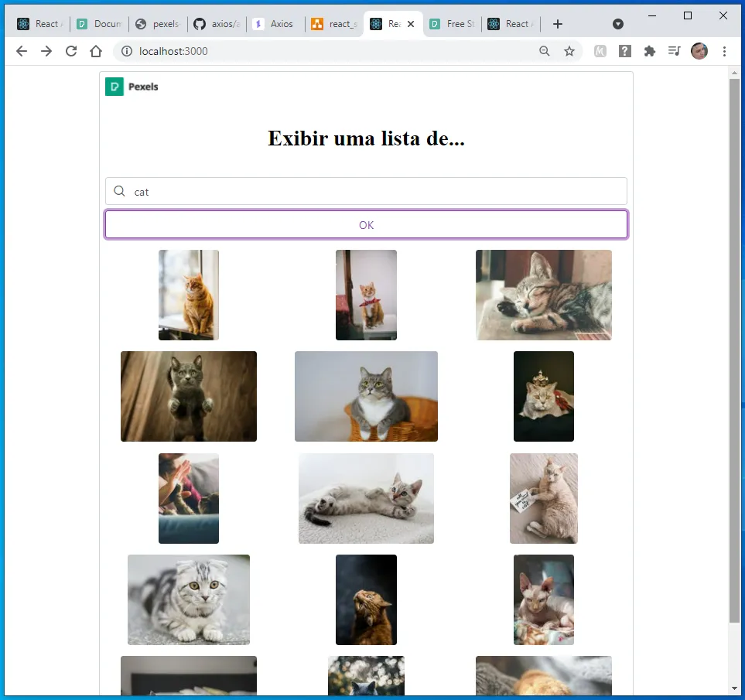The height and width of the screenshot is (700, 745).
Task: Go back with the browser back arrow
Action: [22, 51]
